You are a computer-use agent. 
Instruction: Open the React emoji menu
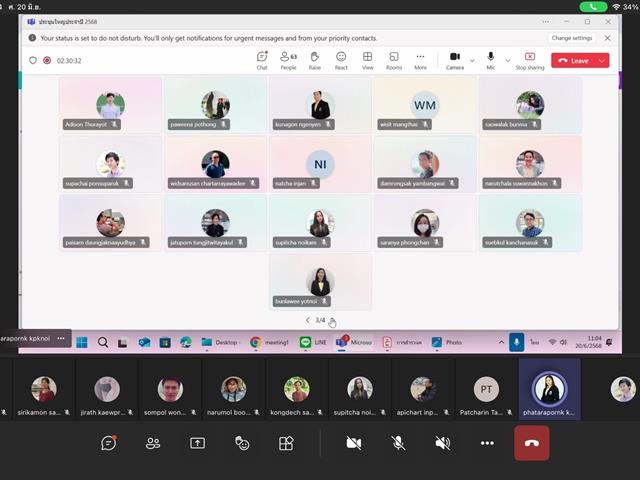coord(341,60)
